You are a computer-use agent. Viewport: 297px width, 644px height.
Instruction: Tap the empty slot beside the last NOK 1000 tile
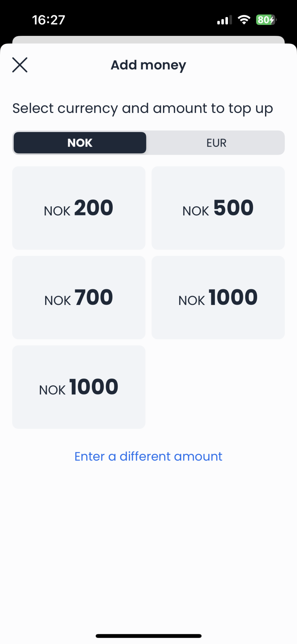(x=218, y=387)
